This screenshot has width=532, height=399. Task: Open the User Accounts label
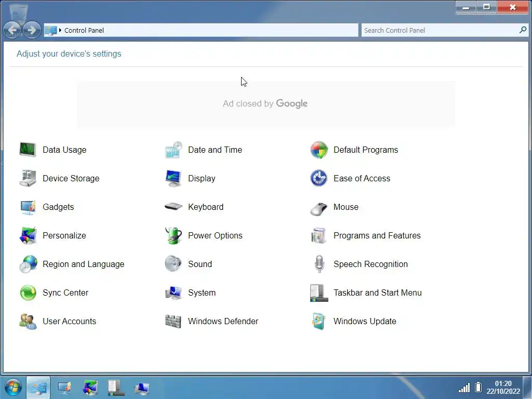pos(69,321)
